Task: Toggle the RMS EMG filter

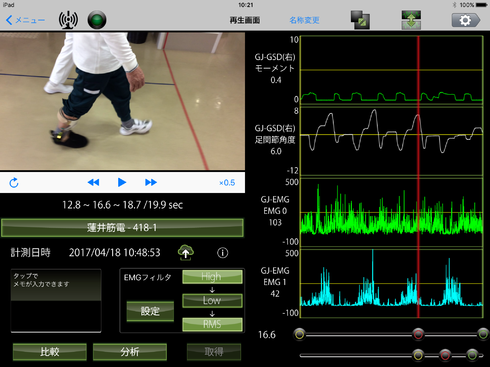Action: point(212,324)
